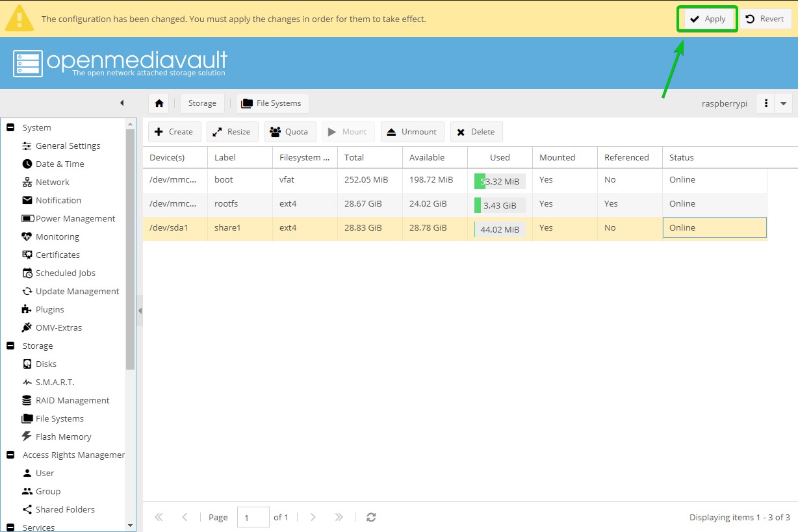Click the home icon in breadcrumb bar
The height and width of the screenshot is (532, 798).
click(159, 103)
